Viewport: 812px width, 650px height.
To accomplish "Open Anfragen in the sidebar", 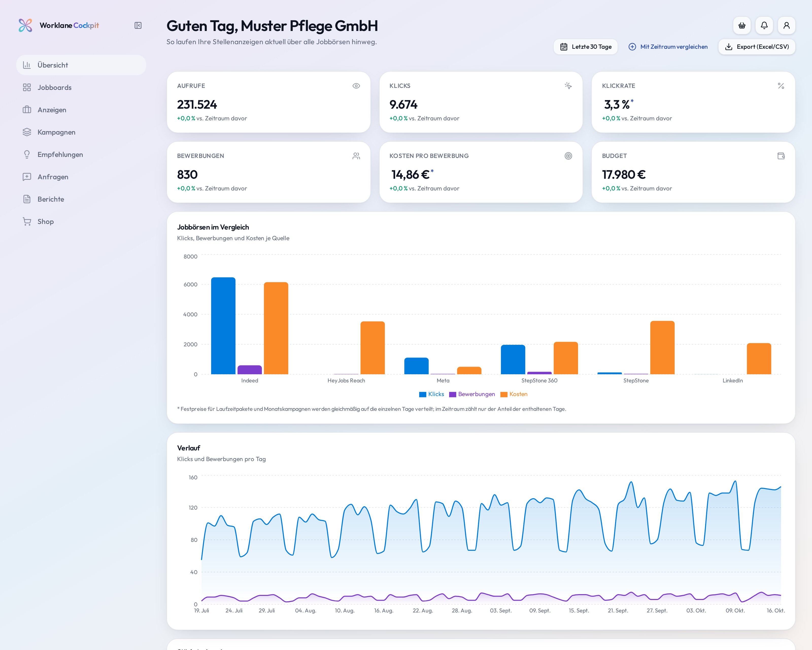I will (x=81, y=177).
